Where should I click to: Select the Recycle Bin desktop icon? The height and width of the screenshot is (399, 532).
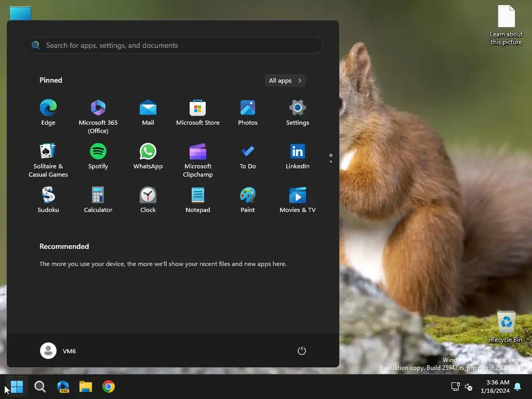click(506, 327)
